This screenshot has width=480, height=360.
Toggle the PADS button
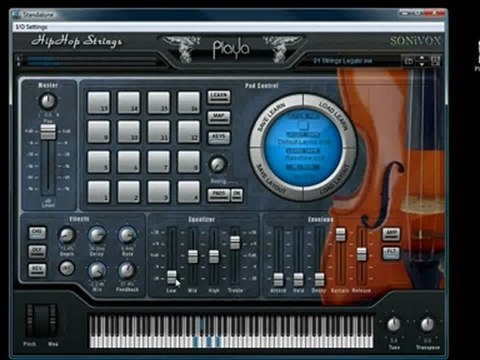219,195
